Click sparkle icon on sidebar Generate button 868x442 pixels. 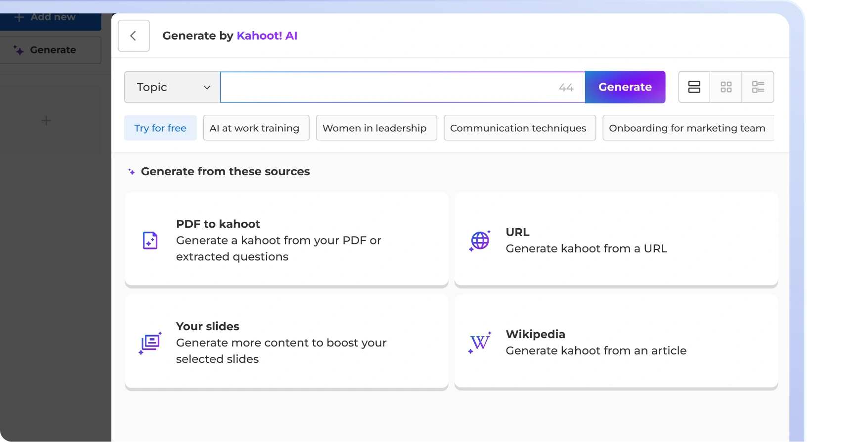tap(18, 50)
